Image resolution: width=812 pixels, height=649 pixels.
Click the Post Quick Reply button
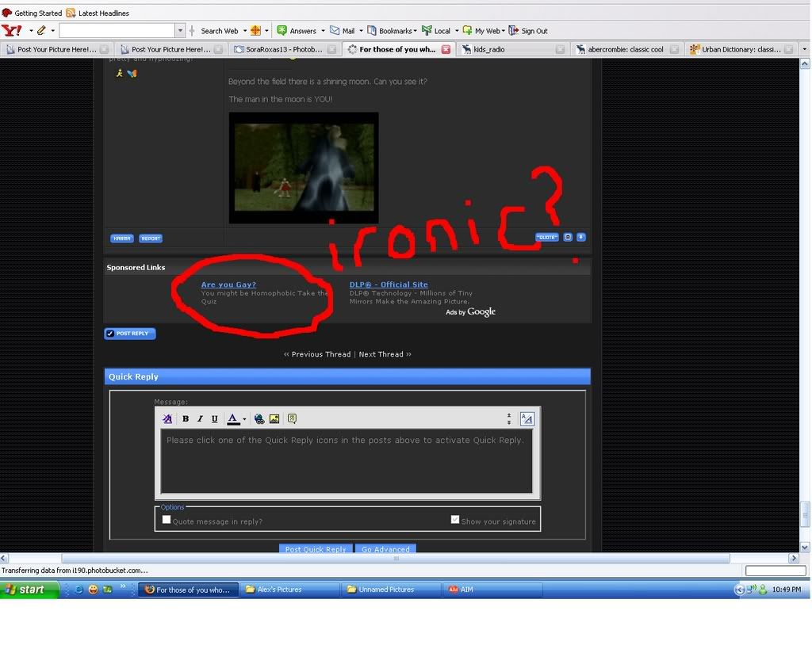[316, 548]
